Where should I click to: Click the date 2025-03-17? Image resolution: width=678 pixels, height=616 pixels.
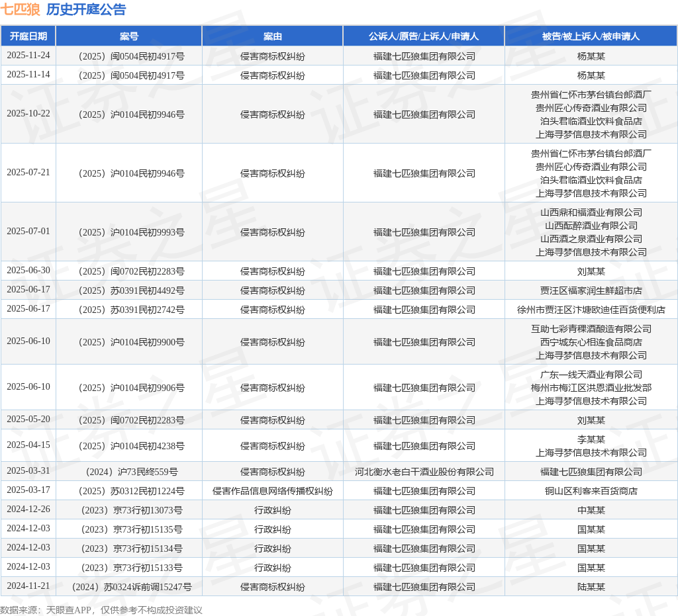[28, 490]
